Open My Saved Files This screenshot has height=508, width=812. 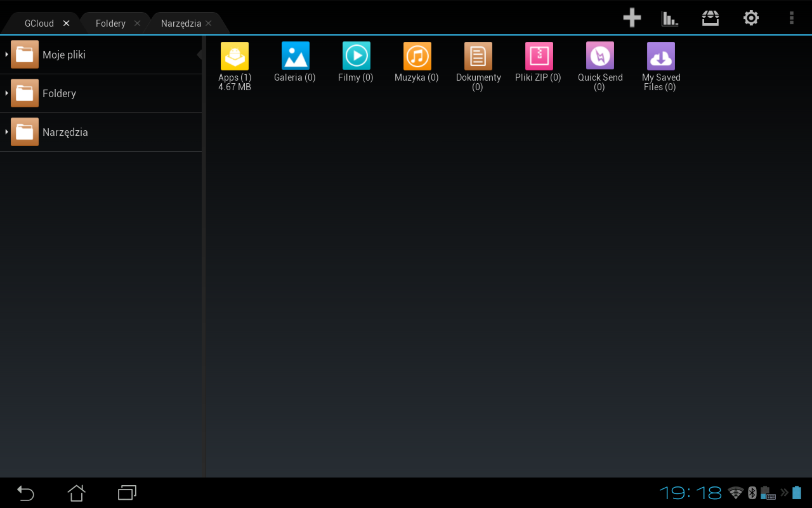660,56
